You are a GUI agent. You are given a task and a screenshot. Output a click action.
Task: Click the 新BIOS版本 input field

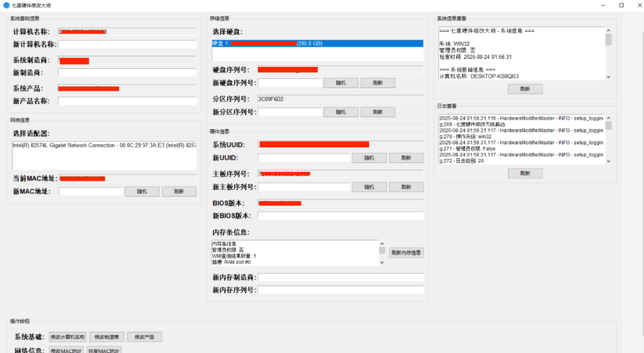(341, 216)
